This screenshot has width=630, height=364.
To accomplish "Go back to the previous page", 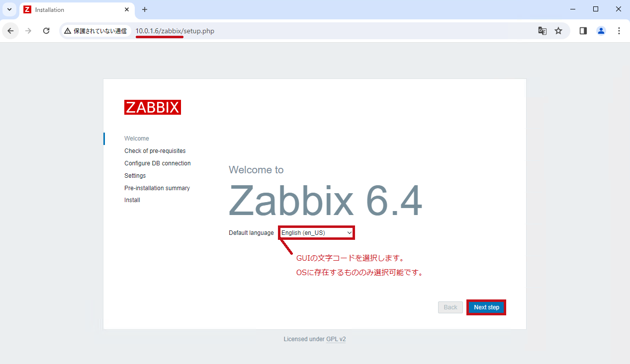I will pyautogui.click(x=10, y=31).
